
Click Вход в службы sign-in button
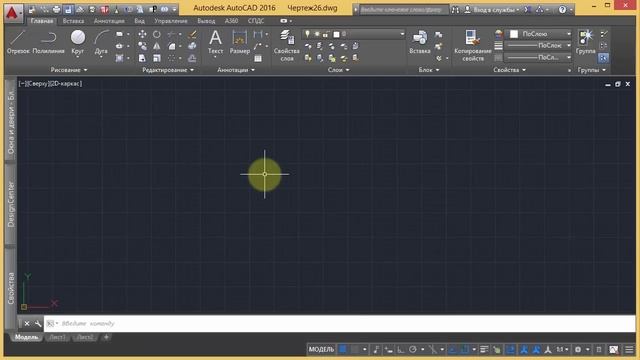pos(492,9)
